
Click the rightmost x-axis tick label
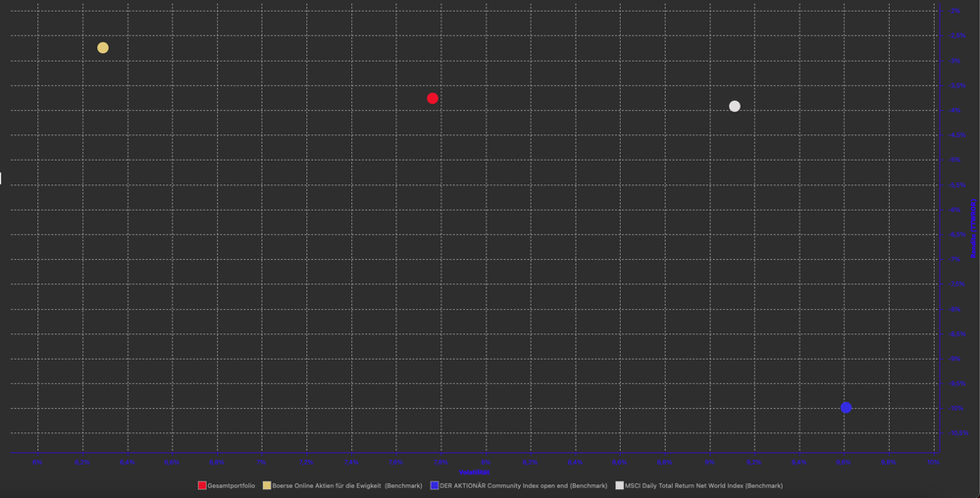(x=933, y=461)
